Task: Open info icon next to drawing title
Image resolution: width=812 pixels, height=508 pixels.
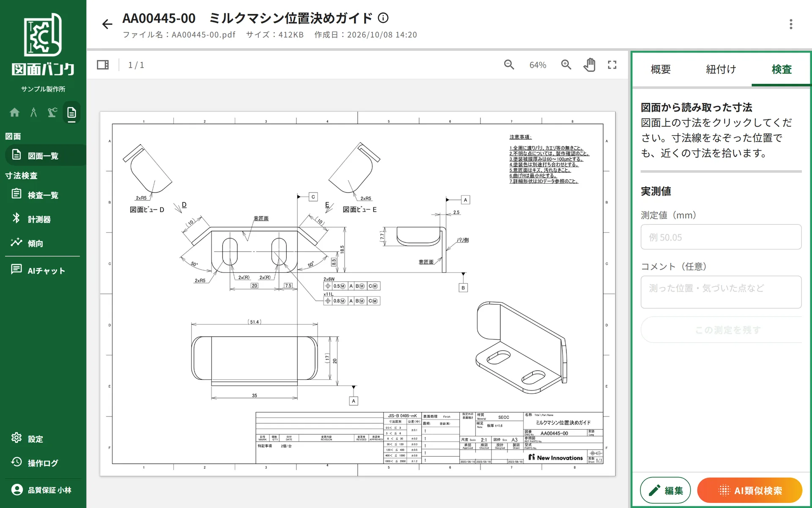Action: (383, 18)
